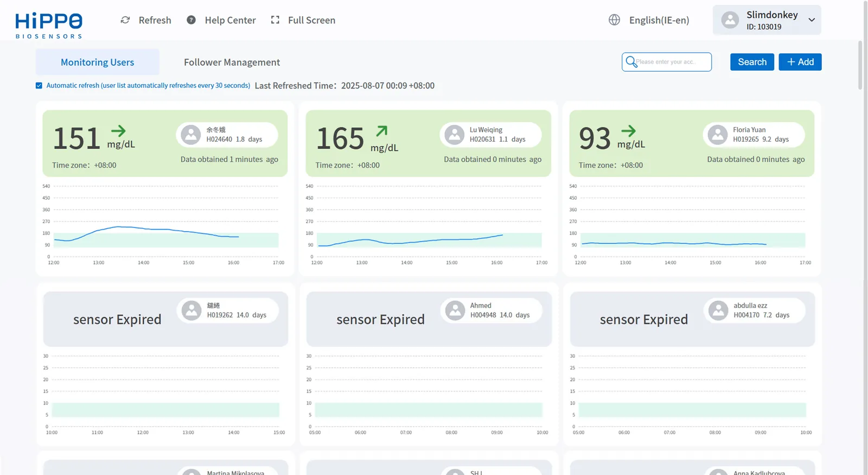Focus the account search input field
Screen dimensions: 868x475
(x=667, y=62)
